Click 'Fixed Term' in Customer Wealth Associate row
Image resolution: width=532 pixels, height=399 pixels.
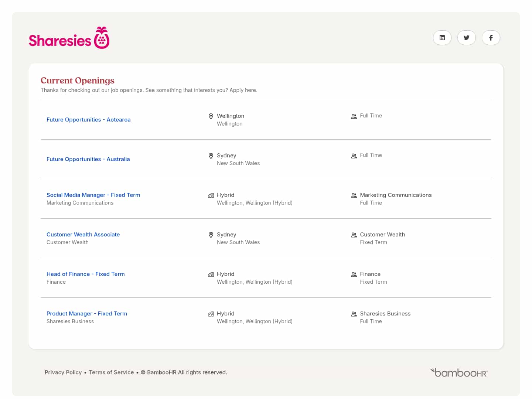coord(374,242)
